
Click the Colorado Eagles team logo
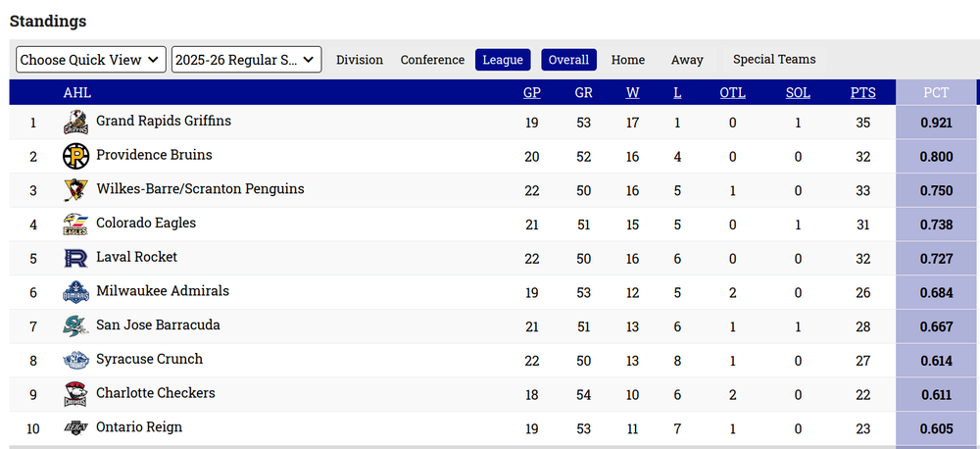(75, 224)
